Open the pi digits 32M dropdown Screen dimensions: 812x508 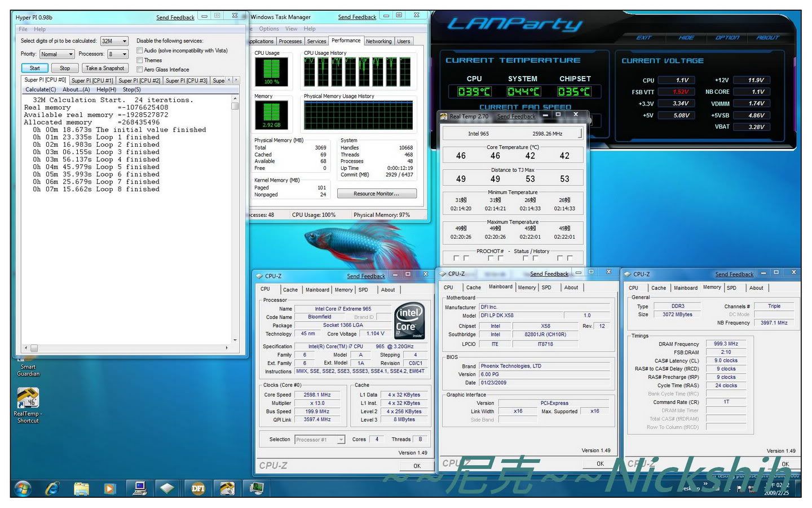click(x=114, y=41)
